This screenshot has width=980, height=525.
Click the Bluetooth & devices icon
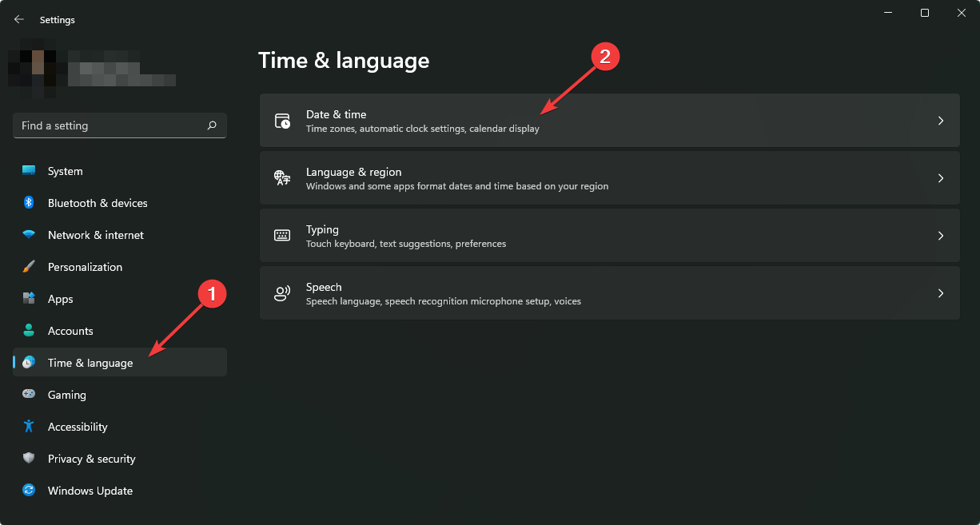point(29,203)
